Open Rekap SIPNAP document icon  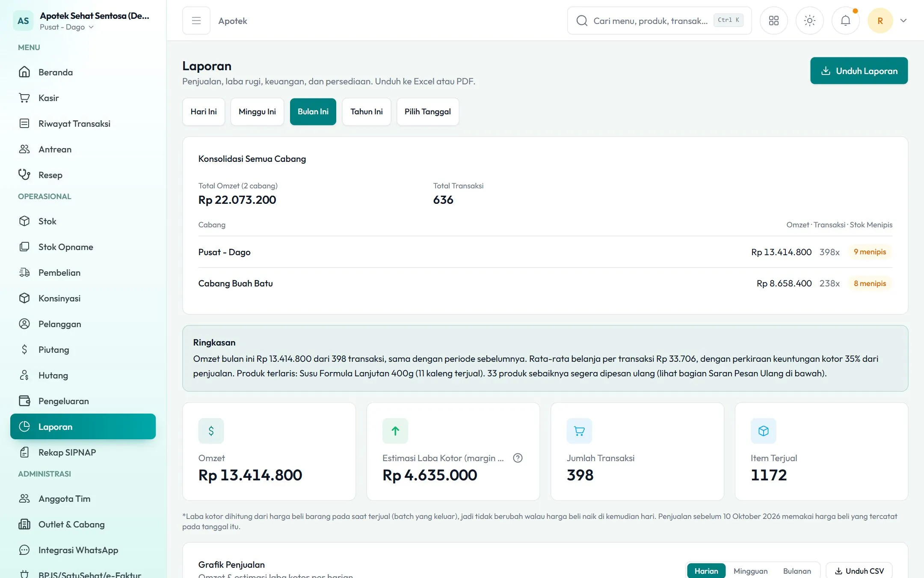click(x=24, y=452)
